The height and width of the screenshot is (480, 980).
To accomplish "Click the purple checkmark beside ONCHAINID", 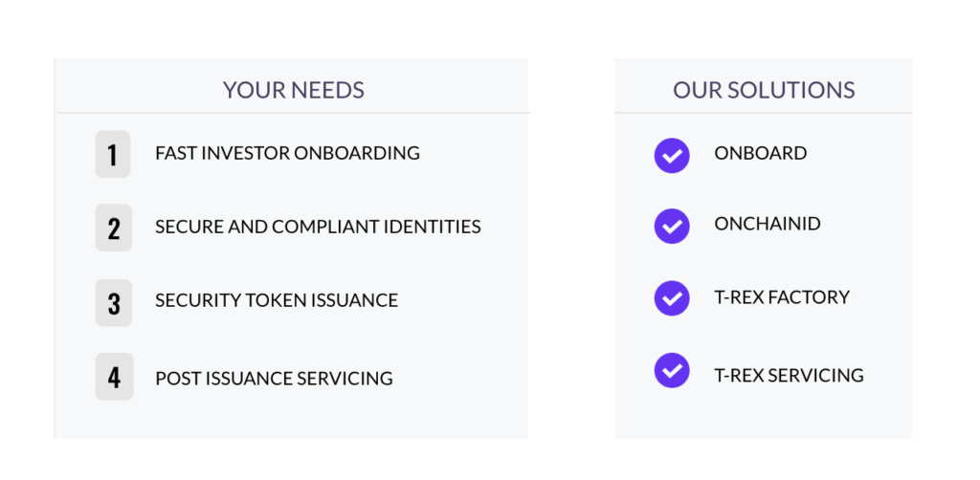I will click(x=671, y=226).
